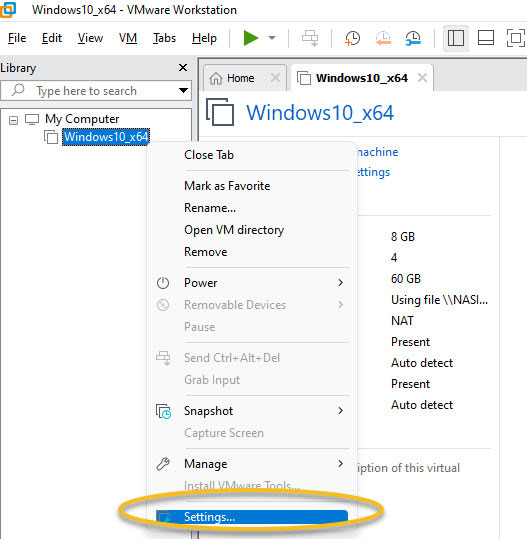Image resolution: width=527 pixels, height=539 pixels.
Task: Close the Home tab
Action: 275,78
